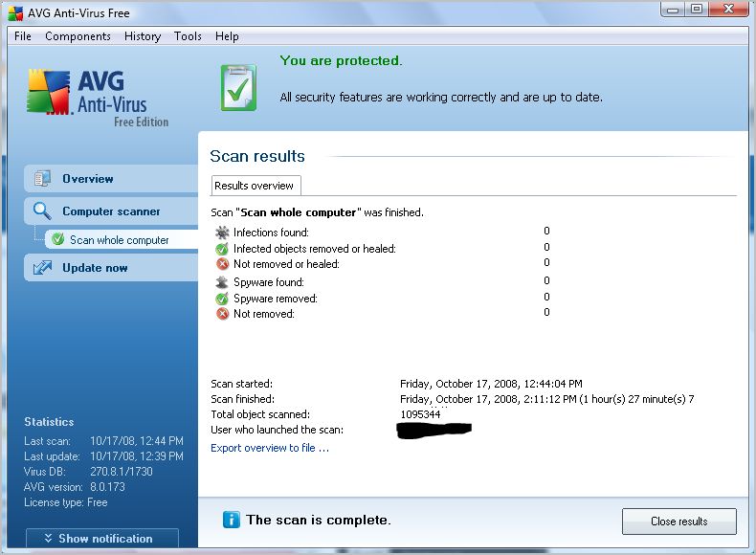Image resolution: width=756 pixels, height=555 pixels.
Task: Click Export overview to file link
Action: pyautogui.click(x=270, y=448)
